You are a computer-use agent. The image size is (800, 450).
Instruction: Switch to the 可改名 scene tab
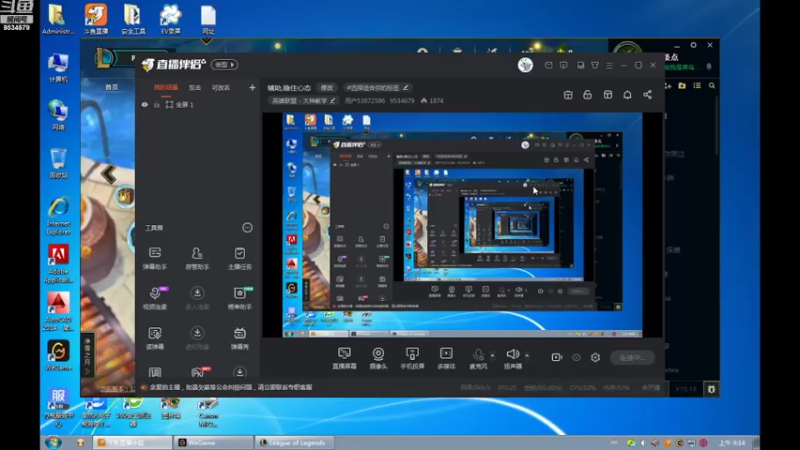(x=221, y=88)
